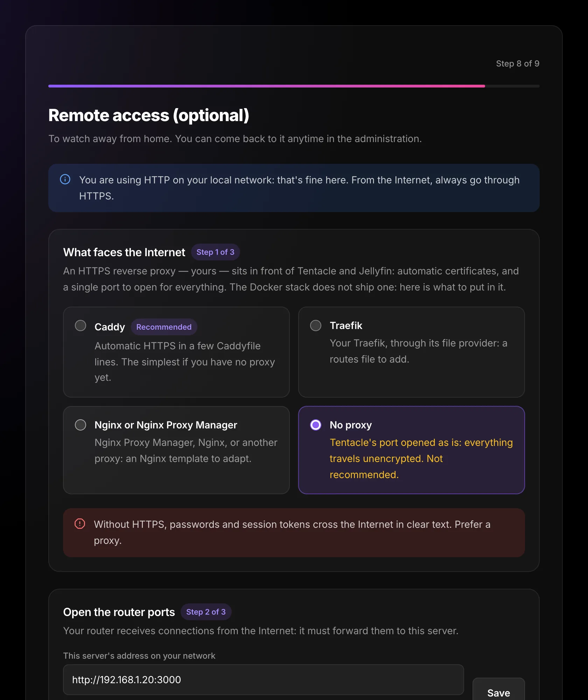Click the 'Step 8 of 9' indicator
This screenshot has width=588, height=700.
[x=518, y=64]
